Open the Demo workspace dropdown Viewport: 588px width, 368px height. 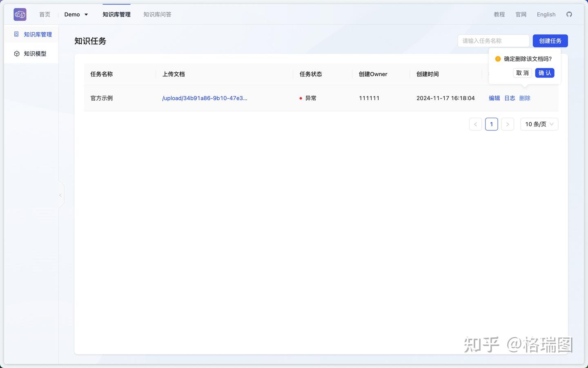tap(76, 14)
